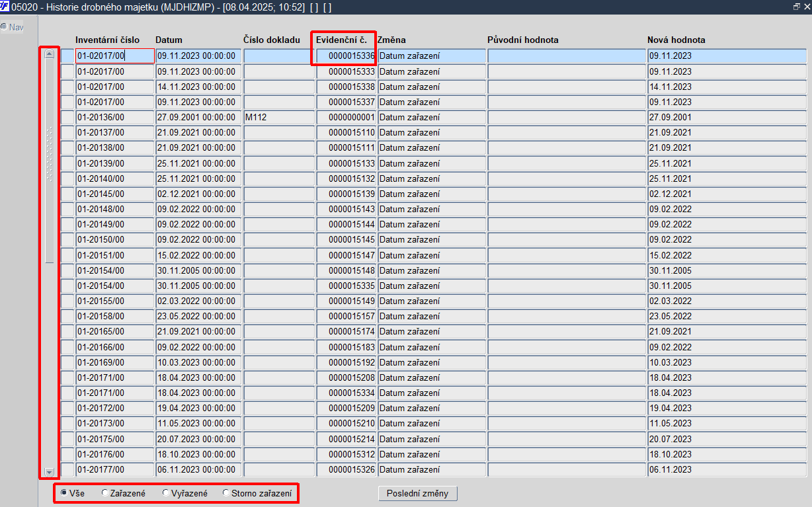The width and height of the screenshot is (812, 507).
Task: Click Nová hodnota field 27.09.2001
Action: click(x=727, y=117)
